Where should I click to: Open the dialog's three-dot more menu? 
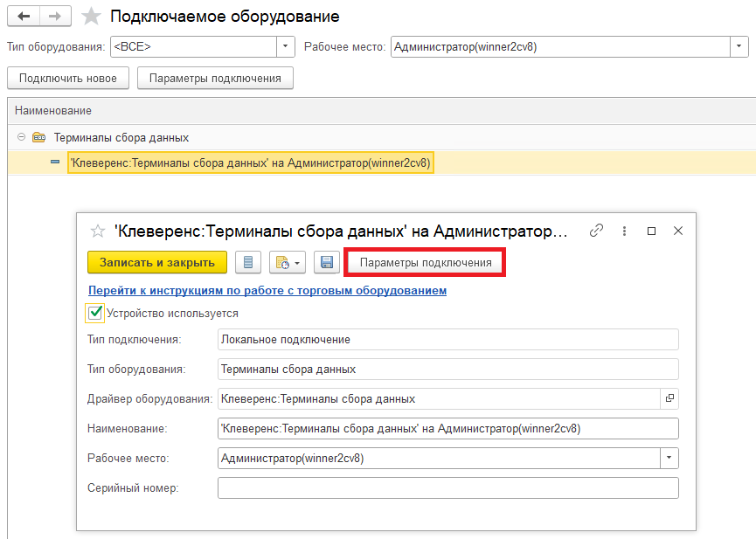[x=624, y=231]
